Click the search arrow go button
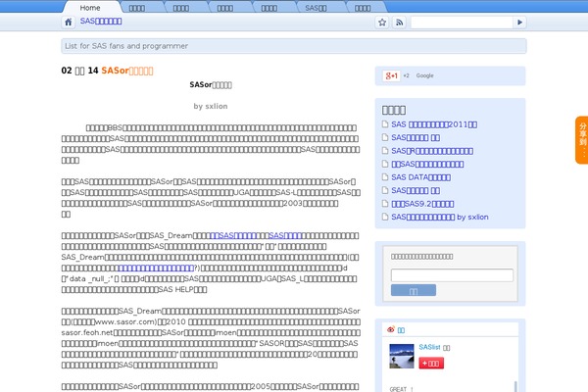The image size is (588, 392). (519, 23)
